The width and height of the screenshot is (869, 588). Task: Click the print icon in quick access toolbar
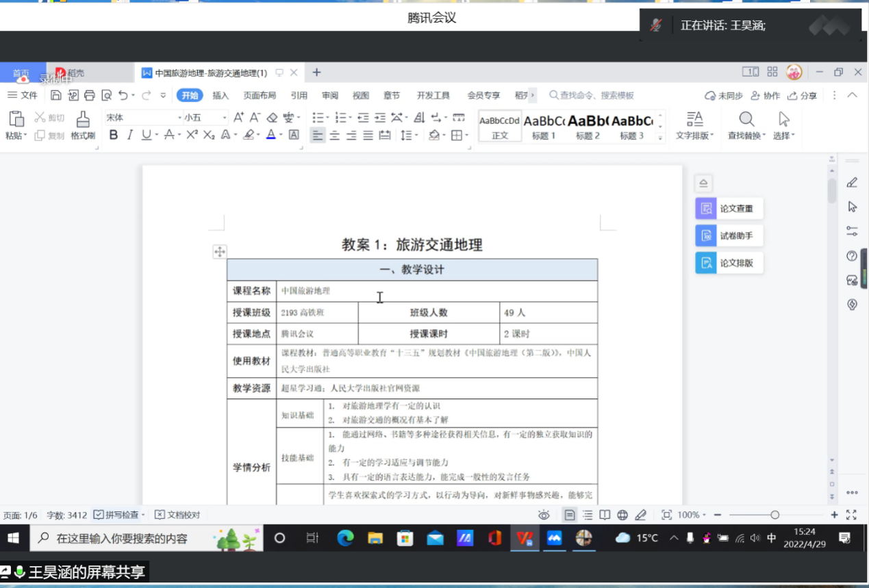89,95
